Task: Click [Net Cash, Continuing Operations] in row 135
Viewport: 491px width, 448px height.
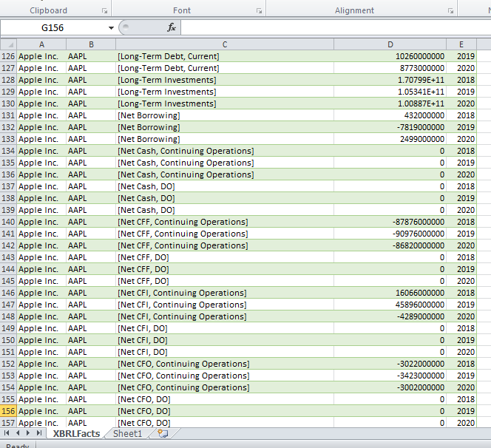Action: (x=186, y=163)
